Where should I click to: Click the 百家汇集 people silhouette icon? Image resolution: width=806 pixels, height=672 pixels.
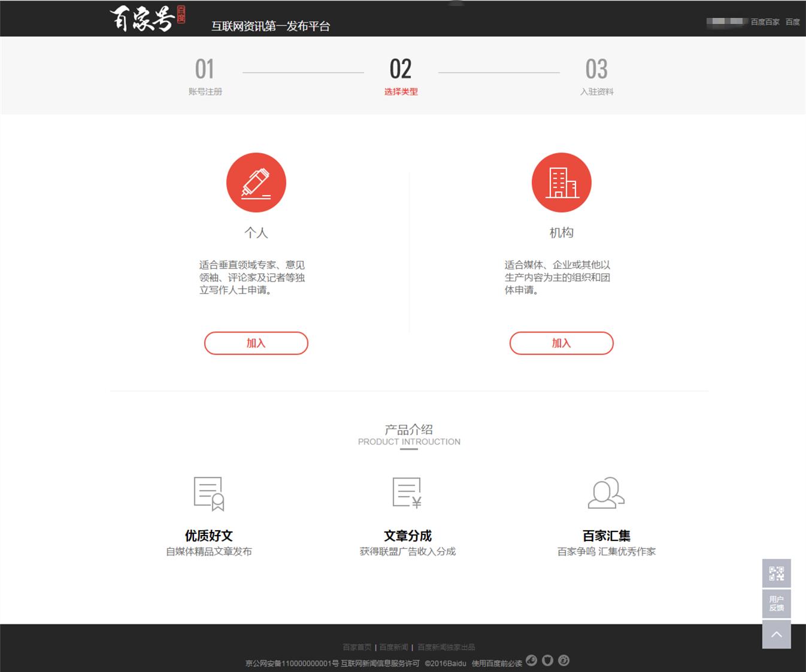click(x=606, y=493)
